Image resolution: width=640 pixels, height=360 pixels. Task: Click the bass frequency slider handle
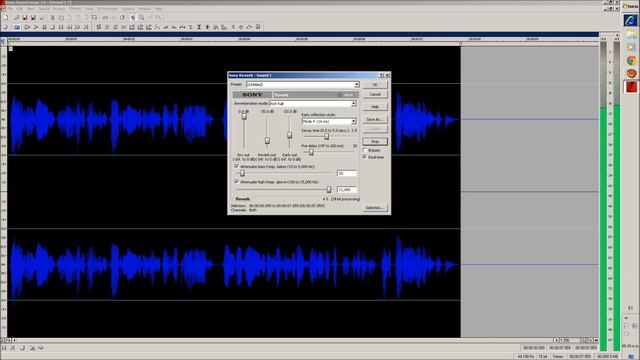click(x=242, y=173)
